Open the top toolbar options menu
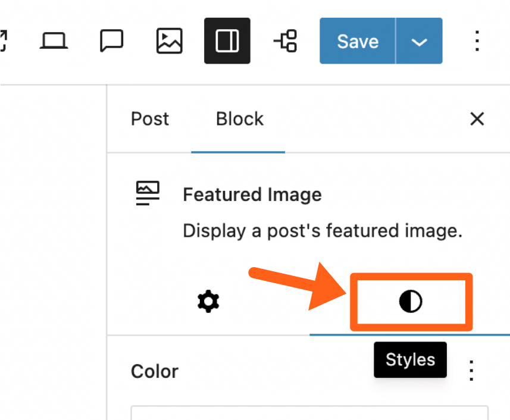The image size is (510, 420). coord(477,41)
